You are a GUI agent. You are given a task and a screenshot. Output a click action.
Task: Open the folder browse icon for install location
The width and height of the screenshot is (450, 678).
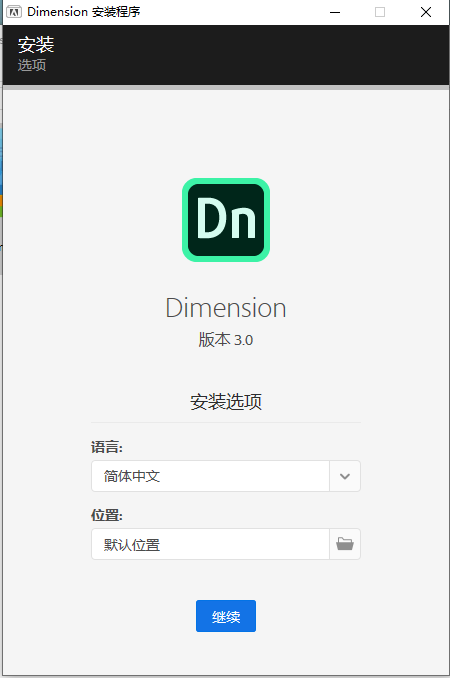pyautogui.click(x=345, y=544)
